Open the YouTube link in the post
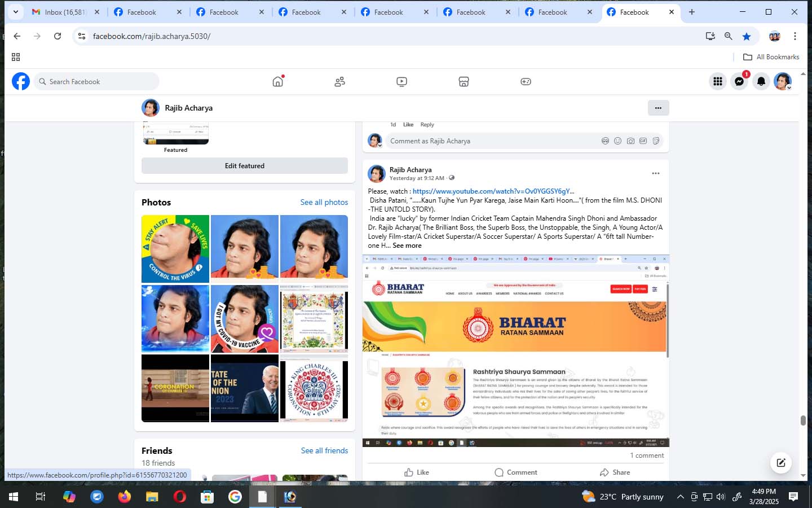 pos(493,191)
